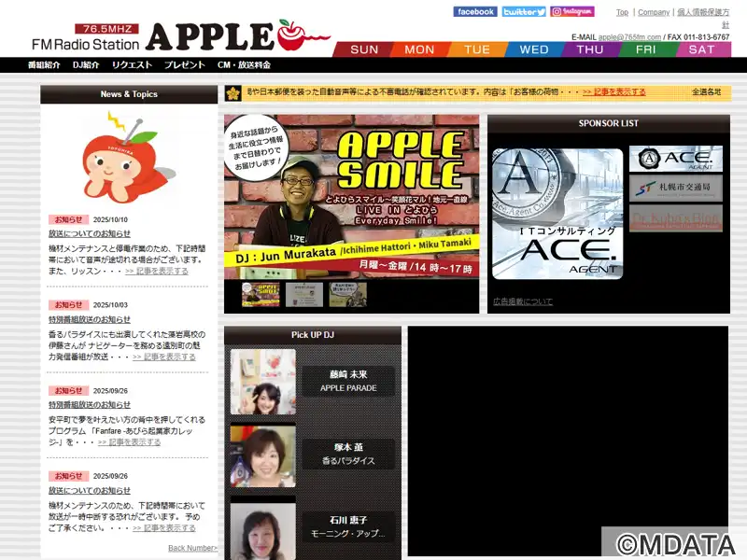
Task: Open the twitter social button
Action: pos(524,12)
